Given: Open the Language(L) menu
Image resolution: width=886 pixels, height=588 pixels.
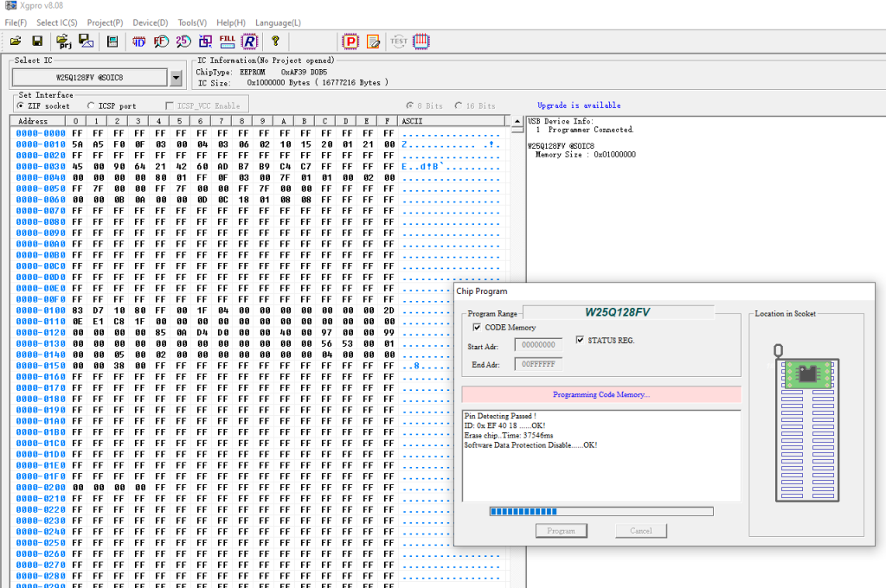Looking at the screenshot, I should (x=278, y=22).
